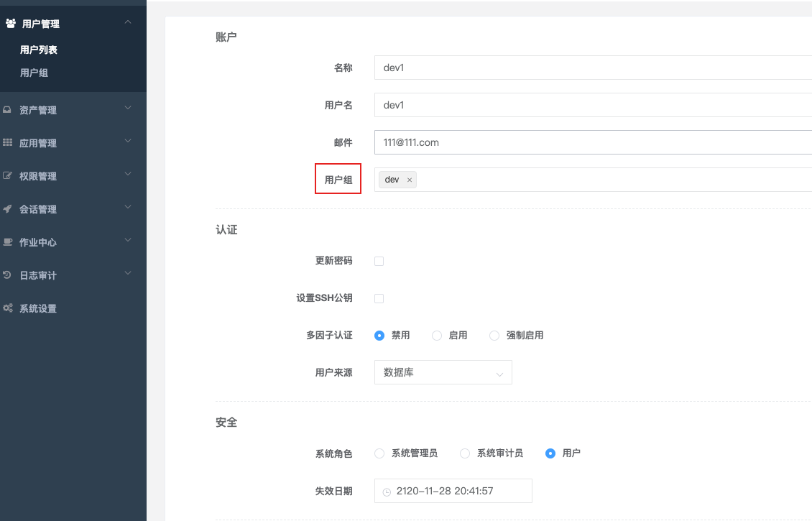Expand the 资产管理 menu chevron
812x521 pixels.
coord(128,108)
